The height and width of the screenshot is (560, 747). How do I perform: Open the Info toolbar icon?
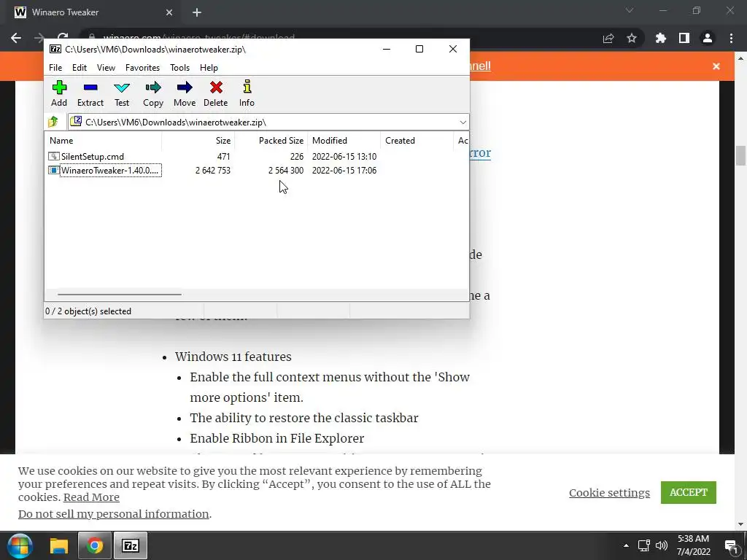coord(247,87)
